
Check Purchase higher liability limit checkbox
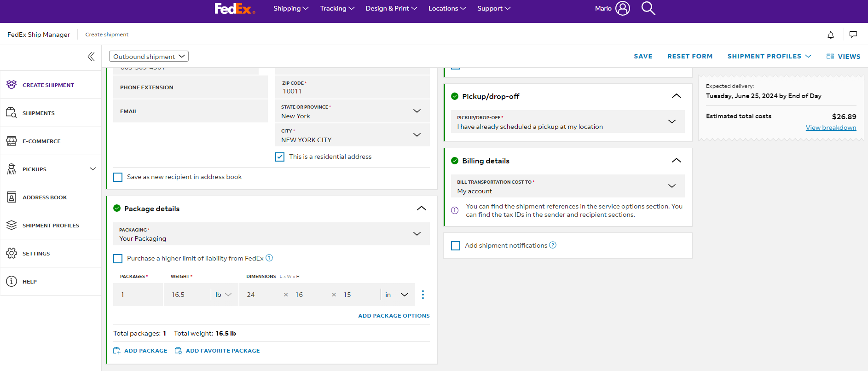118,259
